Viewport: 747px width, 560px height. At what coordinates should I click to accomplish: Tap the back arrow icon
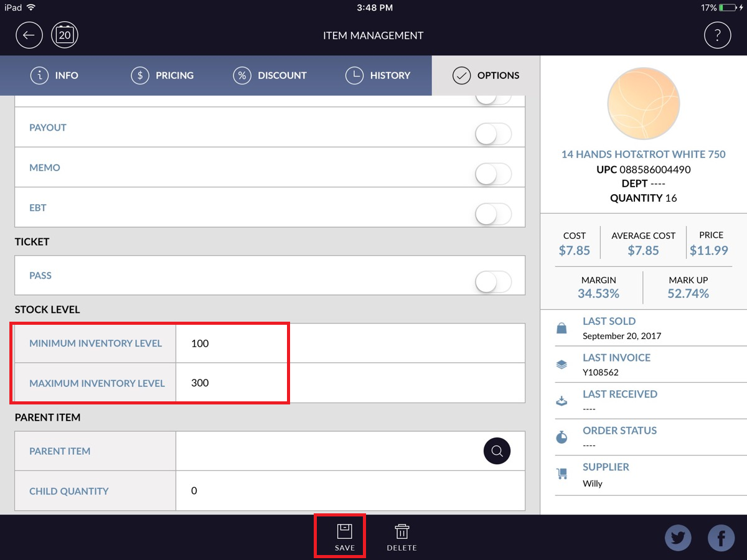29,35
